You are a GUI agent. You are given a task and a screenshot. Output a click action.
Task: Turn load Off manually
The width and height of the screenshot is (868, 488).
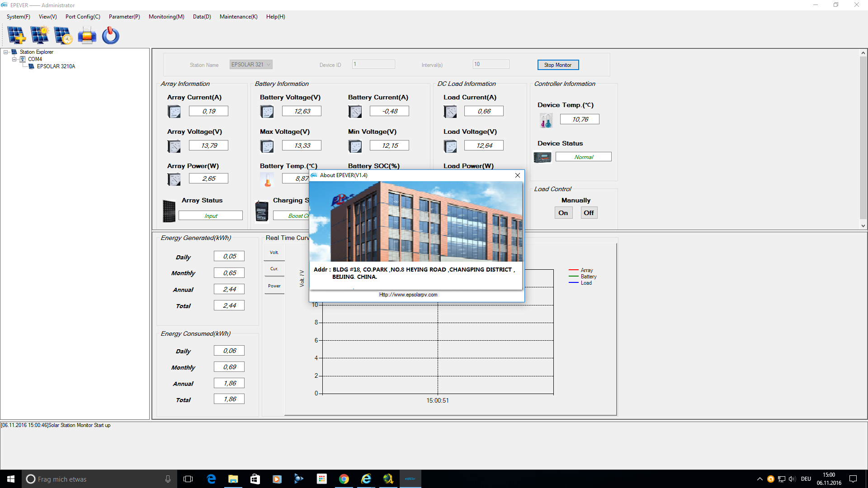click(x=589, y=213)
